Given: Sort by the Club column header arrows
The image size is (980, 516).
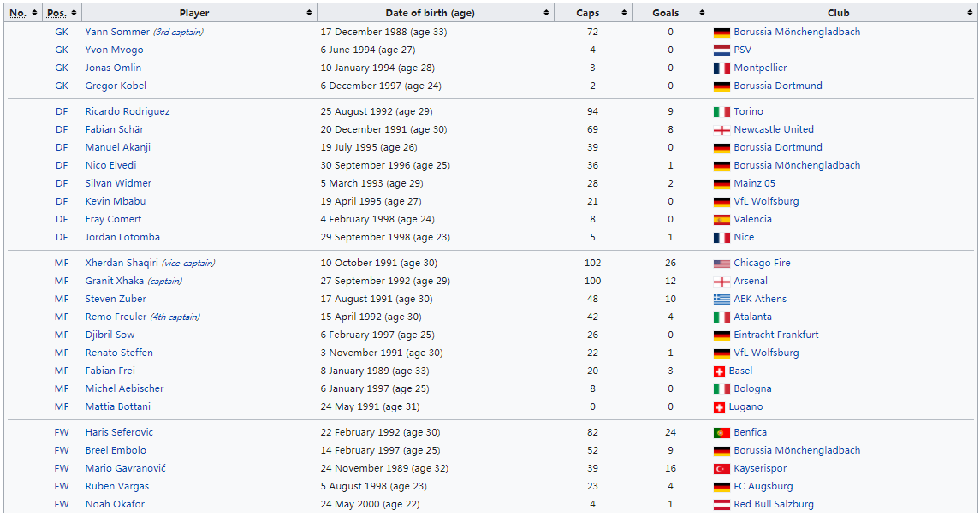Looking at the screenshot, I should pyautogui.click(x=970, y=13).
